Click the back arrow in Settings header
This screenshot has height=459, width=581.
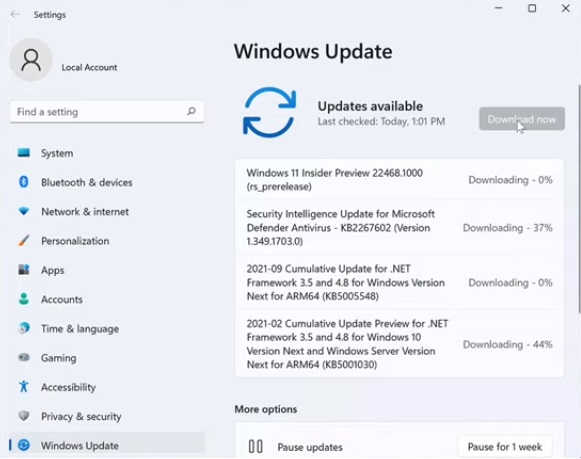point(15,14)
